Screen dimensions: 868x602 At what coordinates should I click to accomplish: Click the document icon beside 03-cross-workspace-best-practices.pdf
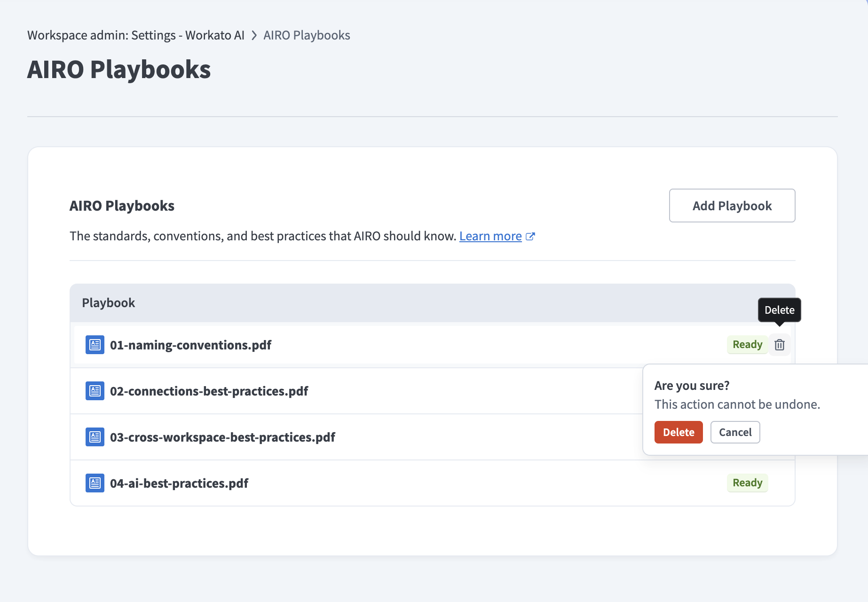95,437
